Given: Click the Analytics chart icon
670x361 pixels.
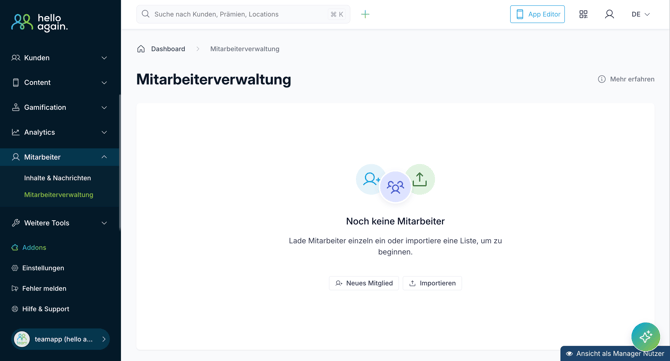Looking at the screenshot, I should 15,132.
